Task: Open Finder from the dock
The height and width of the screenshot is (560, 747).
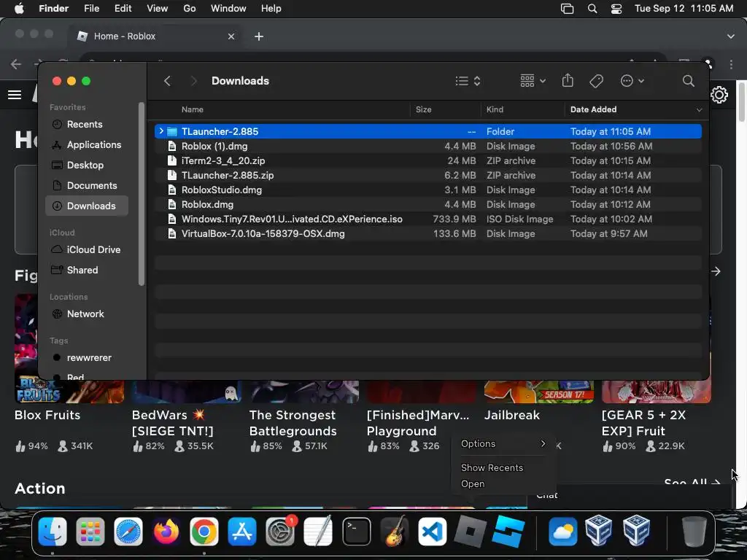Action: point(53,531)
